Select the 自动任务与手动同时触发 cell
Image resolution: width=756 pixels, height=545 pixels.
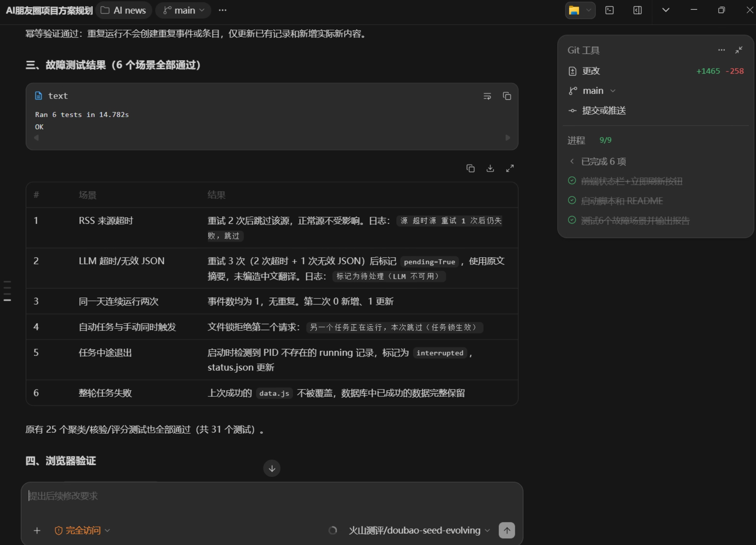[x=127, y=327]
